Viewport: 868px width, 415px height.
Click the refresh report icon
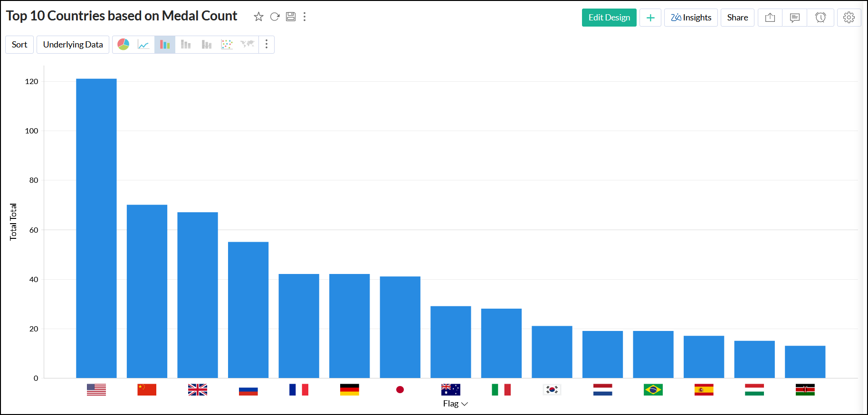coord(275,17)
